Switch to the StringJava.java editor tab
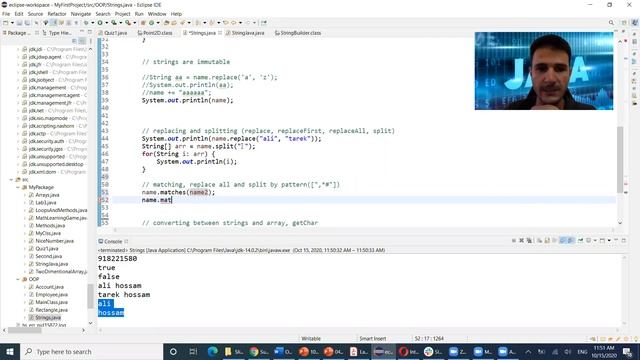640x360 pixels. pos(245,33)
